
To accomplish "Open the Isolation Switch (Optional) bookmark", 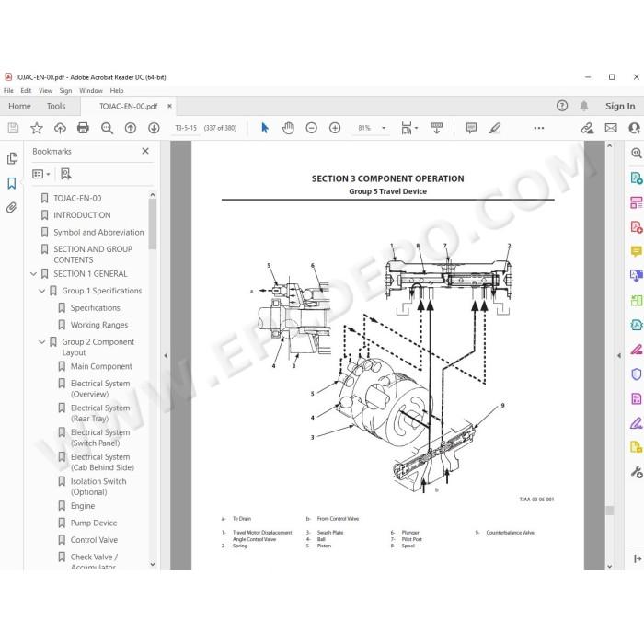I will pyautogui.click(x=98, y=487).
